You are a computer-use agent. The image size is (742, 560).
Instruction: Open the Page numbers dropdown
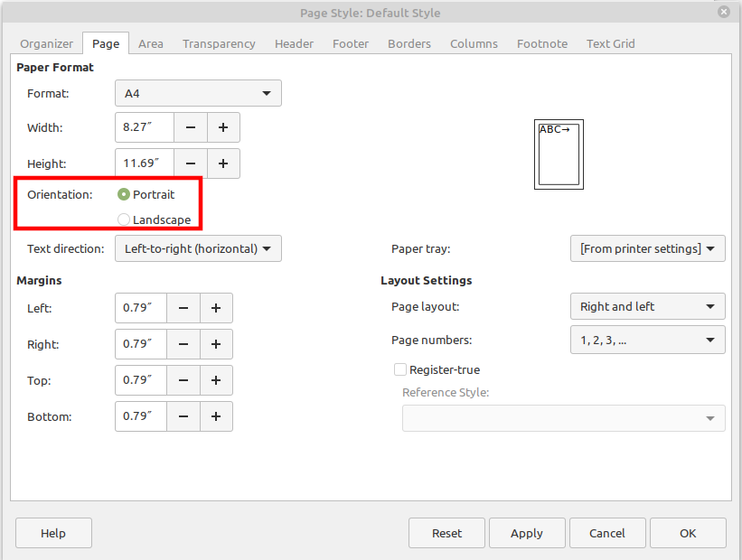[647, 340]
